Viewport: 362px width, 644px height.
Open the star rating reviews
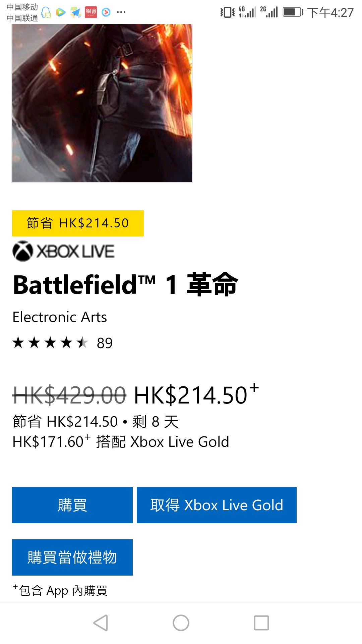pyautogui.click(x=62, y=343)
